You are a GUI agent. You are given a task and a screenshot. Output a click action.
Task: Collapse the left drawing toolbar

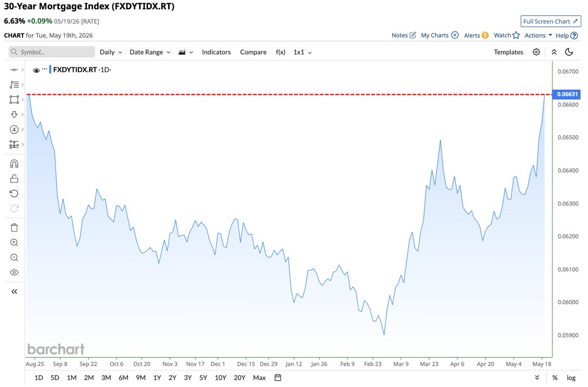coord(14,291)
